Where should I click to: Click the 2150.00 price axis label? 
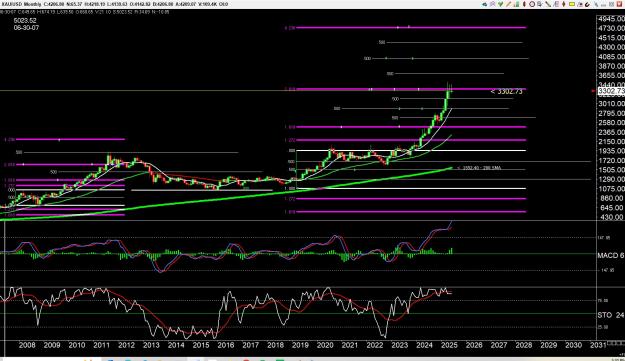[611, 141]
